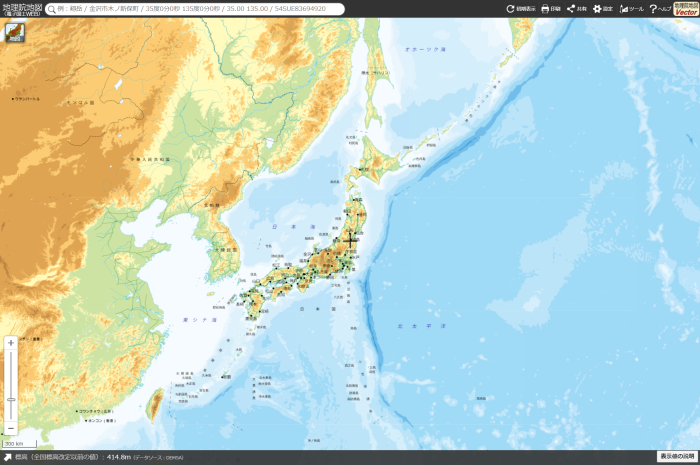This screenshot has height=465, width=700.
Task: Open the 共有 share menu
Action: pyautogui.click(x=576, y=9)
